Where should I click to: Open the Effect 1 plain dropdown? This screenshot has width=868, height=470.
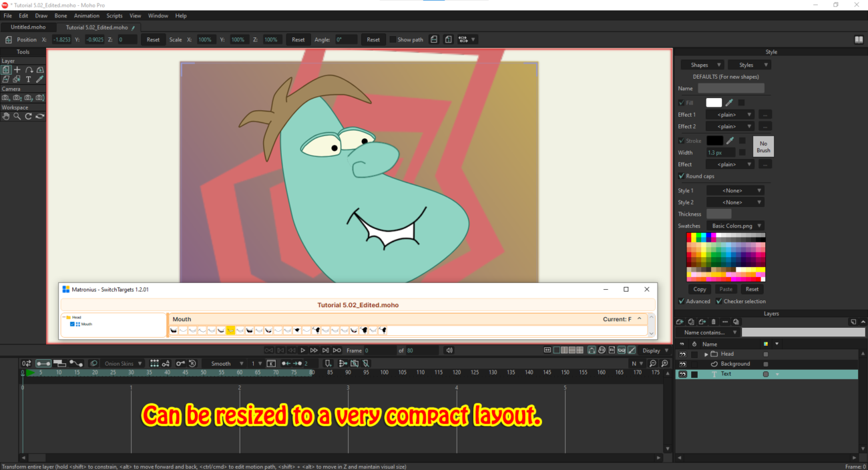point(730,115)
